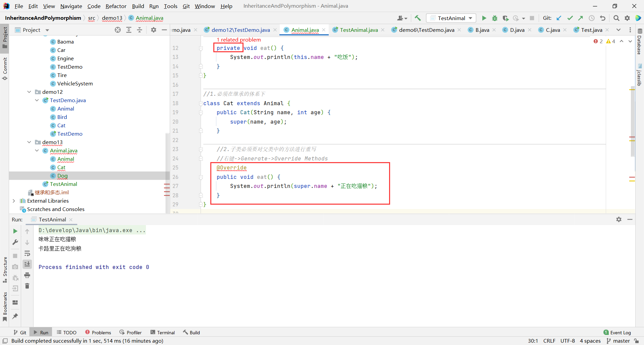Switch to B.java editor tab
Image resolution: width=644 pixels, height=345 pixels.
[482, 30]
